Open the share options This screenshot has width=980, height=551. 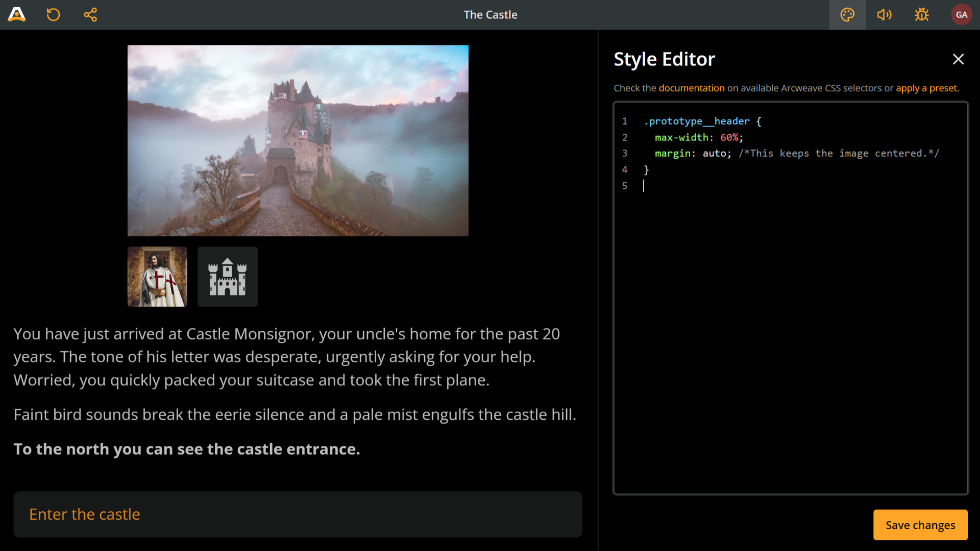click(90, 14)
